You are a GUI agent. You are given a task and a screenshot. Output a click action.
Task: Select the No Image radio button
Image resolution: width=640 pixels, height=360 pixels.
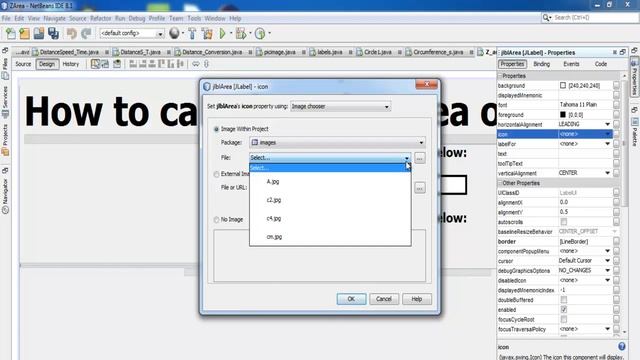216,220
